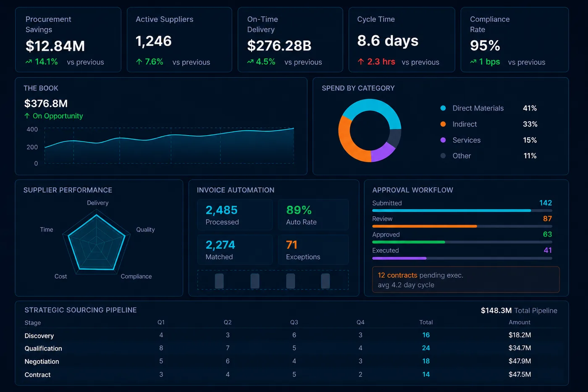
Task: Click the Approved count 63
Action: coord(547,234)
